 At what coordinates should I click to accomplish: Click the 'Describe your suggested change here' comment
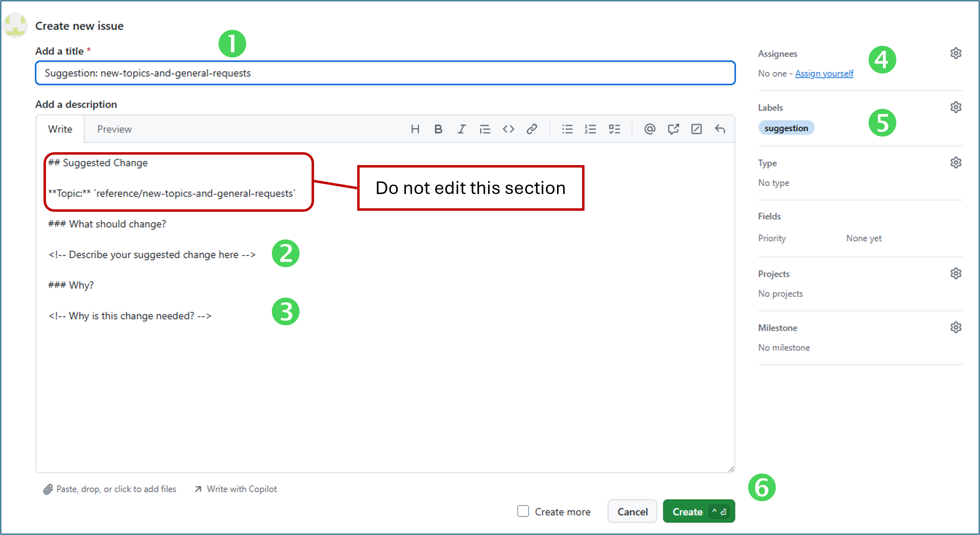click(x=152, y=255)
